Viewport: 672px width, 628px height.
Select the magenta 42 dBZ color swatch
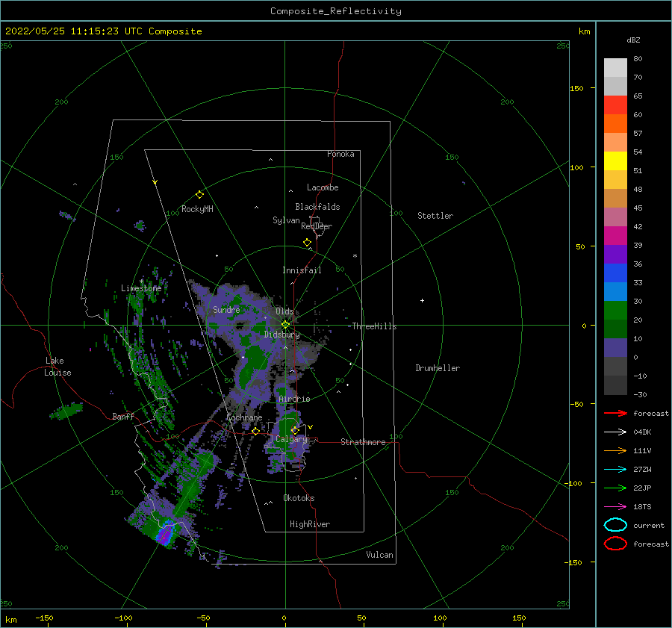(x=615, y=235)
